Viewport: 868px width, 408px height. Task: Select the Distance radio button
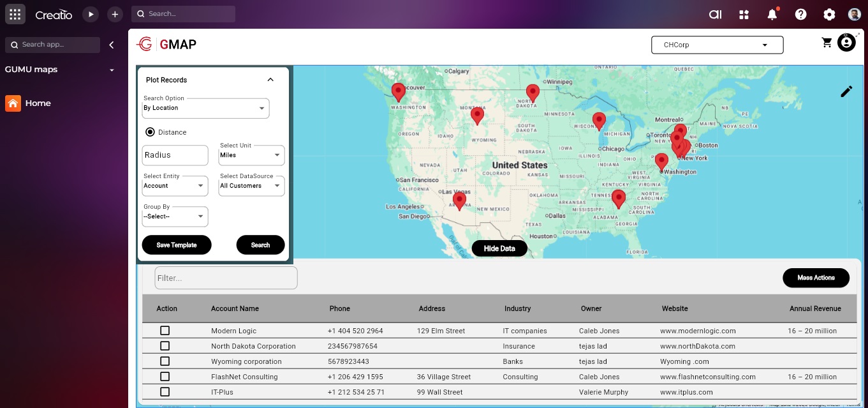point(151,132)
